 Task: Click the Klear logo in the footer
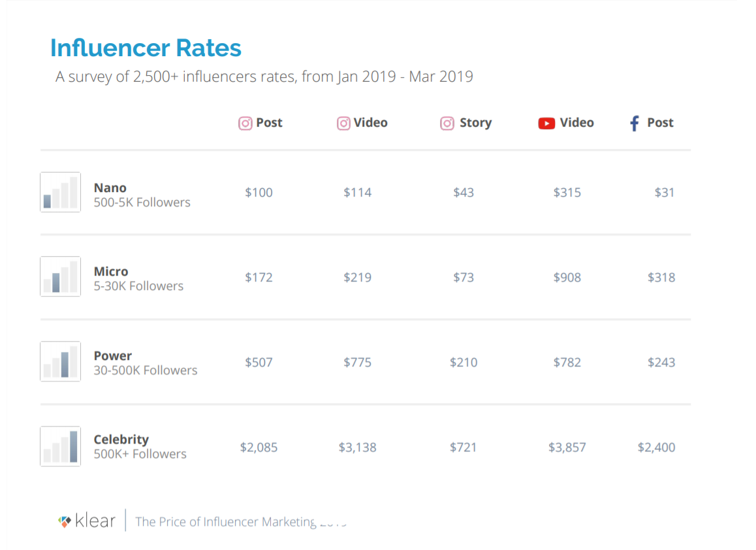[x=87, y=521]
